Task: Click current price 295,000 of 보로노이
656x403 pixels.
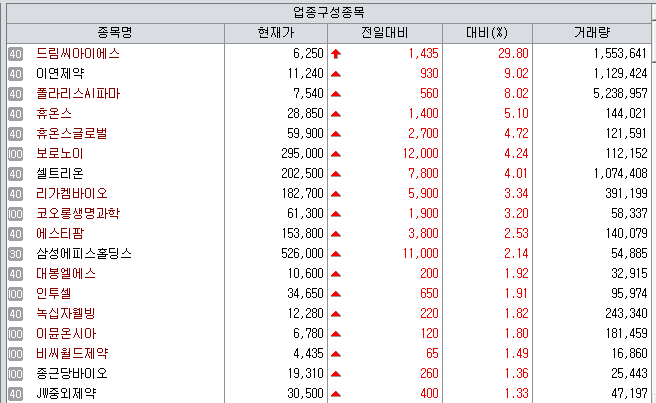Action: [x=302, y=154]
